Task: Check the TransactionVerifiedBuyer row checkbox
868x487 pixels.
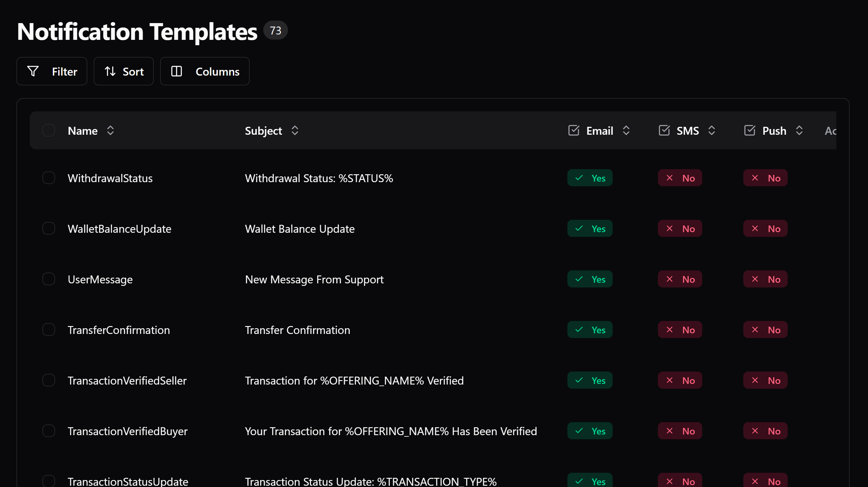Action: pos(48,431)
